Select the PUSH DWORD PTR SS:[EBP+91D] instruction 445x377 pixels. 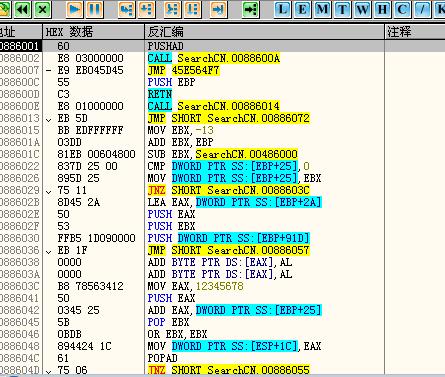tap(229, 238)
